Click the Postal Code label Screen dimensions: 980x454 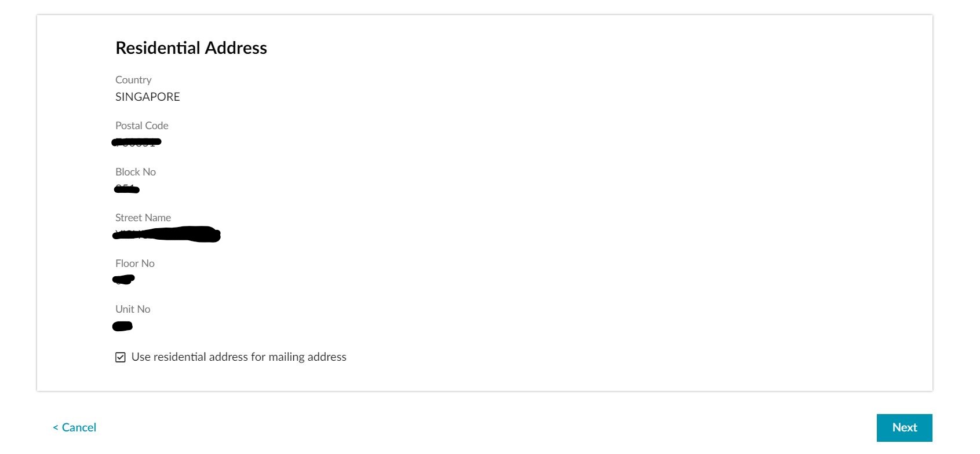coord(142,126)
